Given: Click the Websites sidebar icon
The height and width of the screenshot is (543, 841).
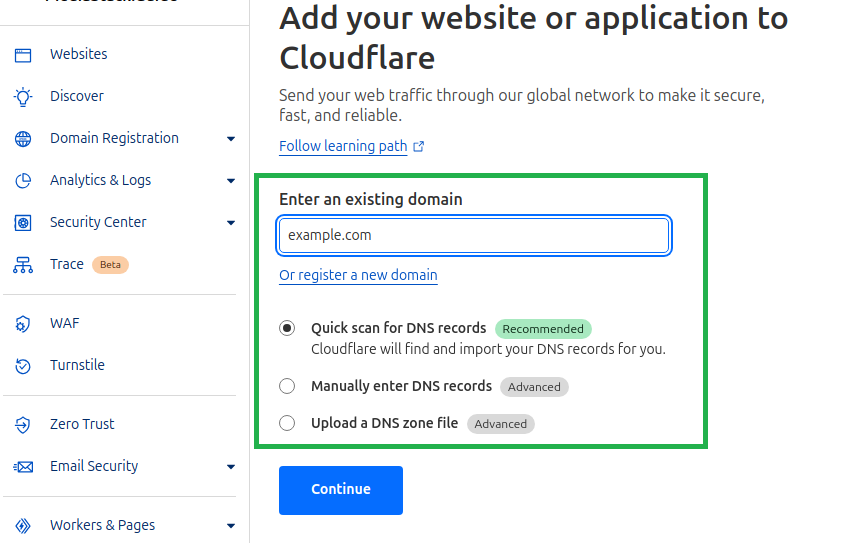Looking at the screenshot, I should click(x=23, y=55).
